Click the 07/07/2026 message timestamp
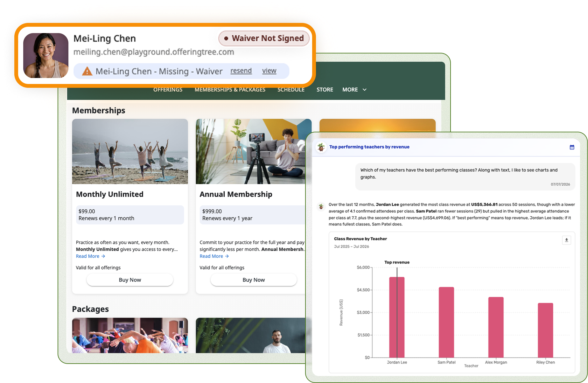Viewport: 588px width, 383px height. (560, 185)
